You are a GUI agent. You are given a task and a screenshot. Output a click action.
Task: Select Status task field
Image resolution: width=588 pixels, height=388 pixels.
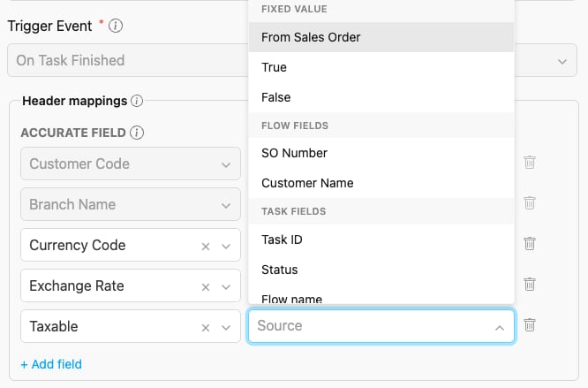click(x=381, y=270)
